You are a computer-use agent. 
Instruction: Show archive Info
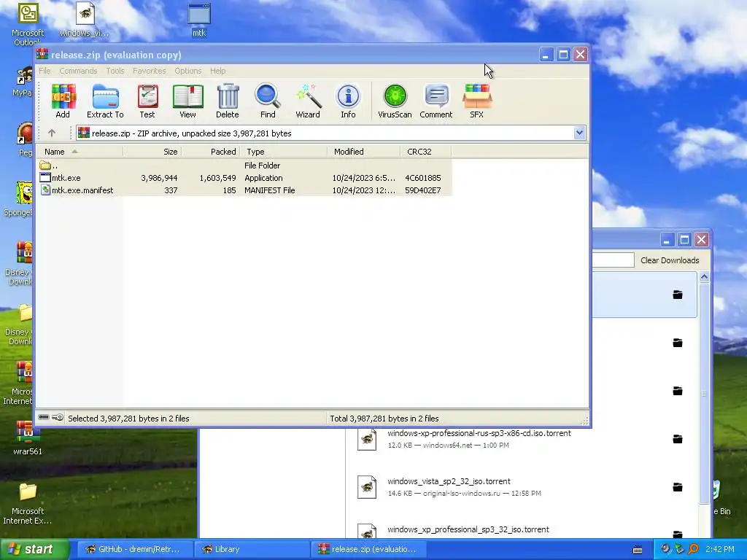coord(348,101)
